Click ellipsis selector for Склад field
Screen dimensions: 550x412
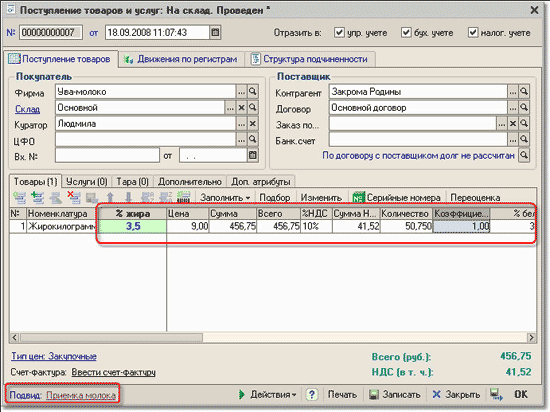coord(230,108)
